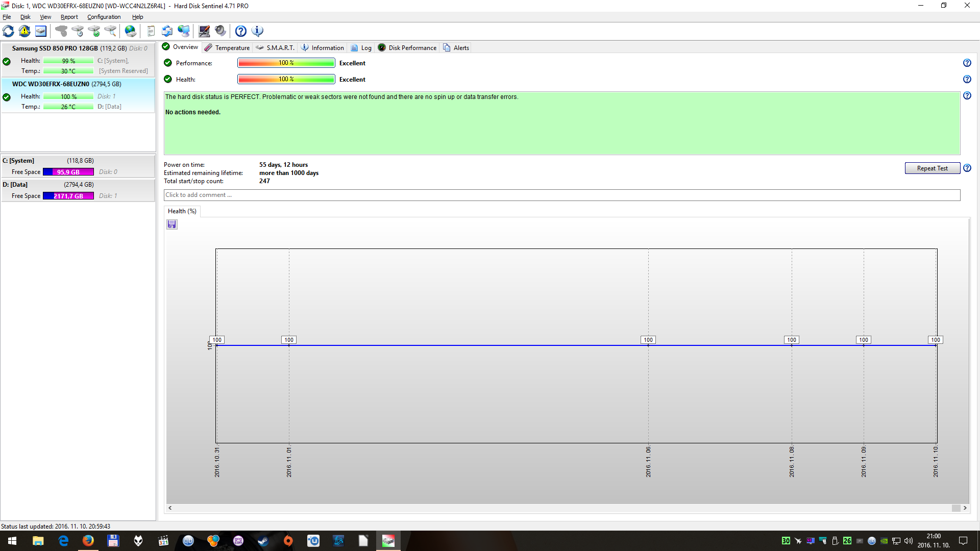Click the save icon above health graph

click(x=172, y=224)
